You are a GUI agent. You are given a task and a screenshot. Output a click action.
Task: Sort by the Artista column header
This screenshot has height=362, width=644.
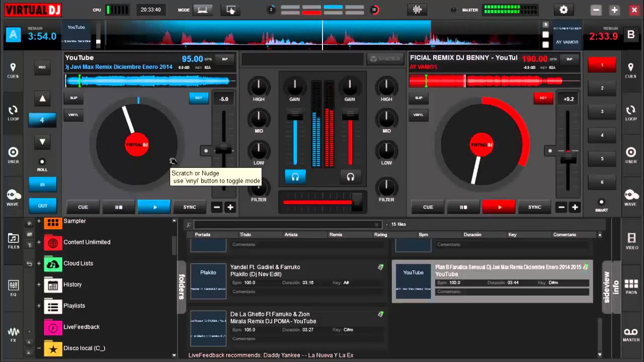[291, 235]
